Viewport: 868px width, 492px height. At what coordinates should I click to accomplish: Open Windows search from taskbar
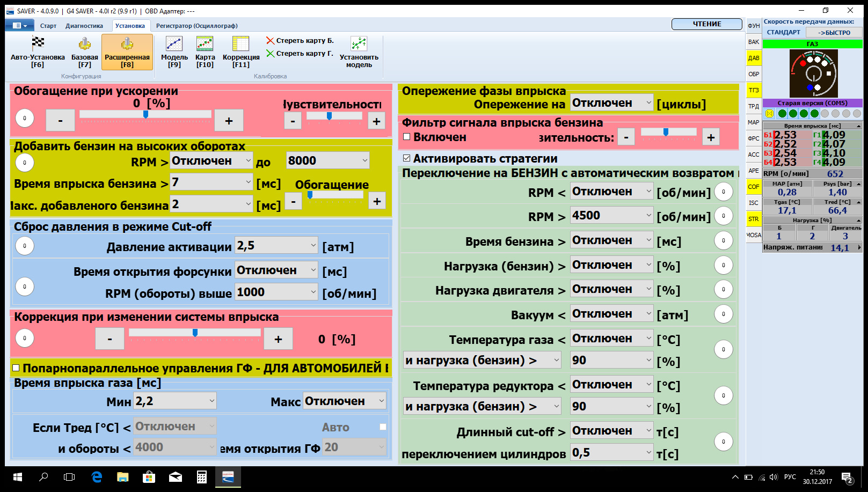click(x=43, y=477)
